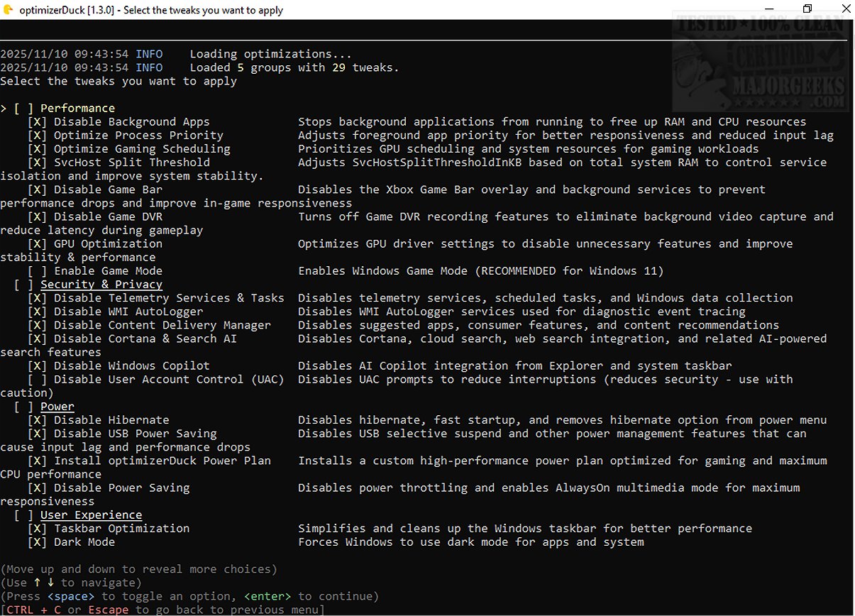Click the restore window button
Image resolution: width=855 pixels, height=616 pixels.
click(807, 9)
